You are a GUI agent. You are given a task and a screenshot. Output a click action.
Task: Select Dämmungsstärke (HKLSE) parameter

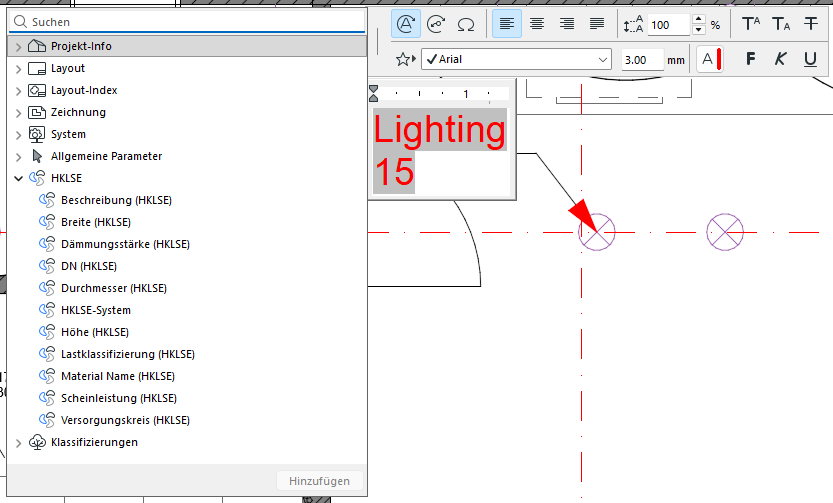125,244
